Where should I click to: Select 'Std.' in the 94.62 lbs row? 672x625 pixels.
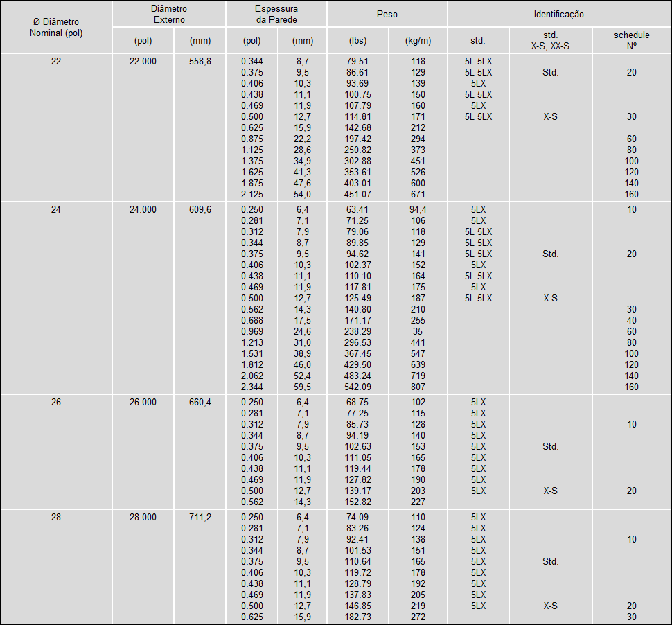550,254
